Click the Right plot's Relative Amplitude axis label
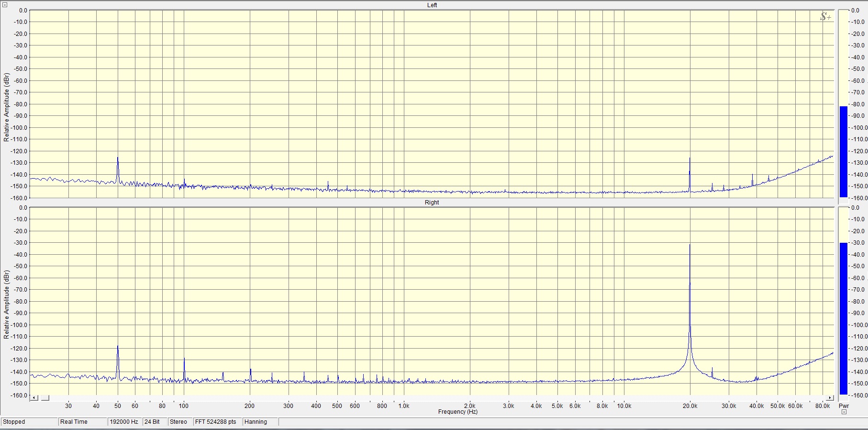868x430 pixels. coord(6,305)
